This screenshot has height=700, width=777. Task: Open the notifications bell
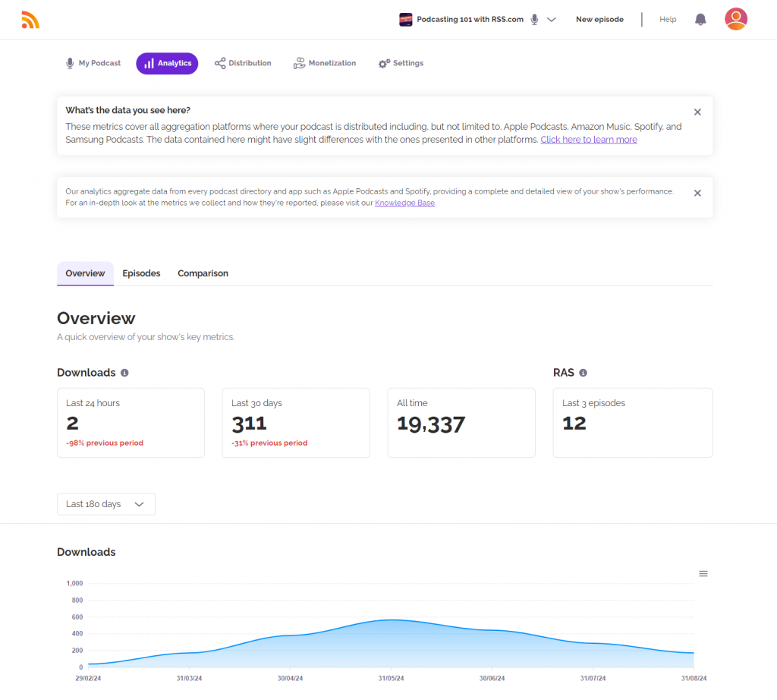700,20
